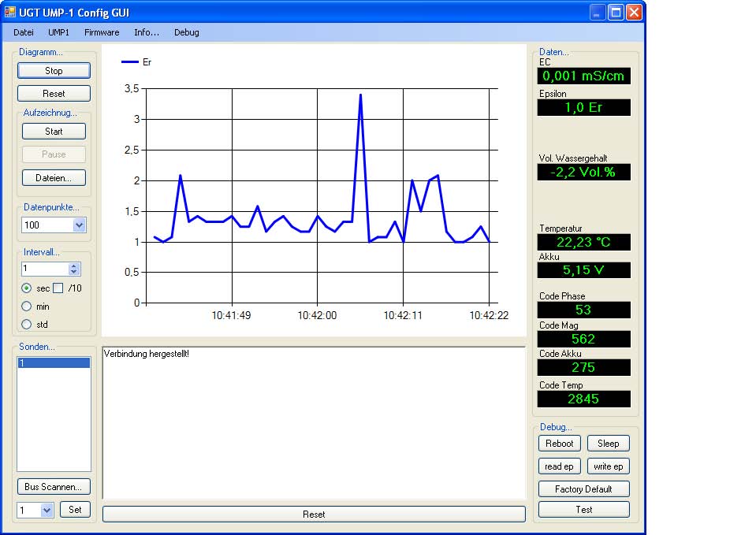Click the 10:42:00 time axis label
Image resolution: width=756 pixels, height=535 pixels.
(x=317, y=315)
